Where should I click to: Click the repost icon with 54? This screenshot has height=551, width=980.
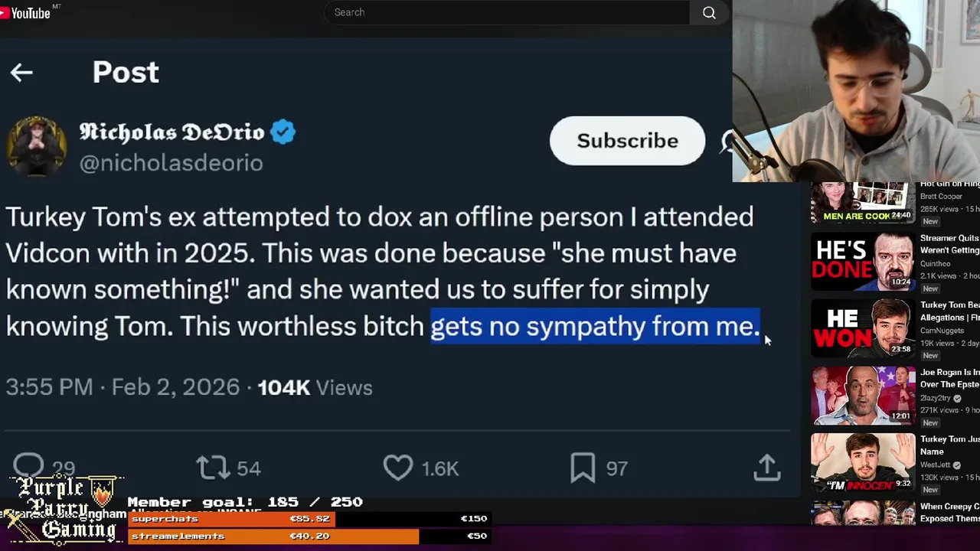(213, 468)
